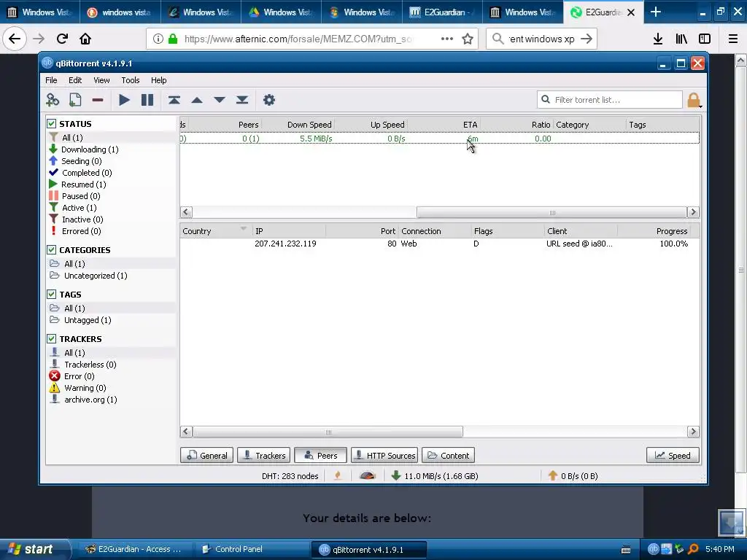Viewport: 747px width, 560px height.
Task: Pause torrents with the pause icon
Action: pyautogui.click(x=147, y=100)
